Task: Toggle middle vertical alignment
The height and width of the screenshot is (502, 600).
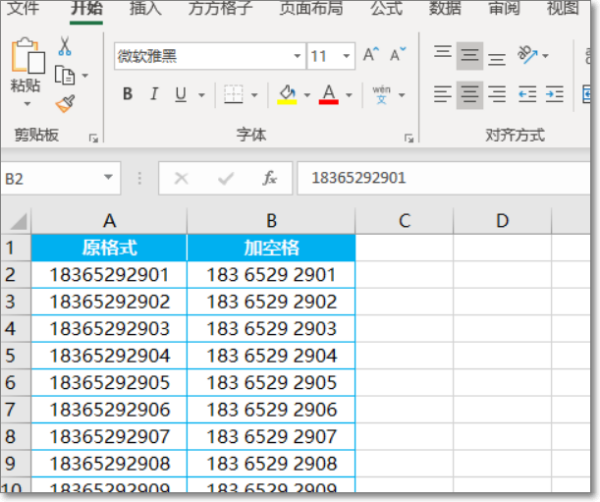Action: click(470, 56)
